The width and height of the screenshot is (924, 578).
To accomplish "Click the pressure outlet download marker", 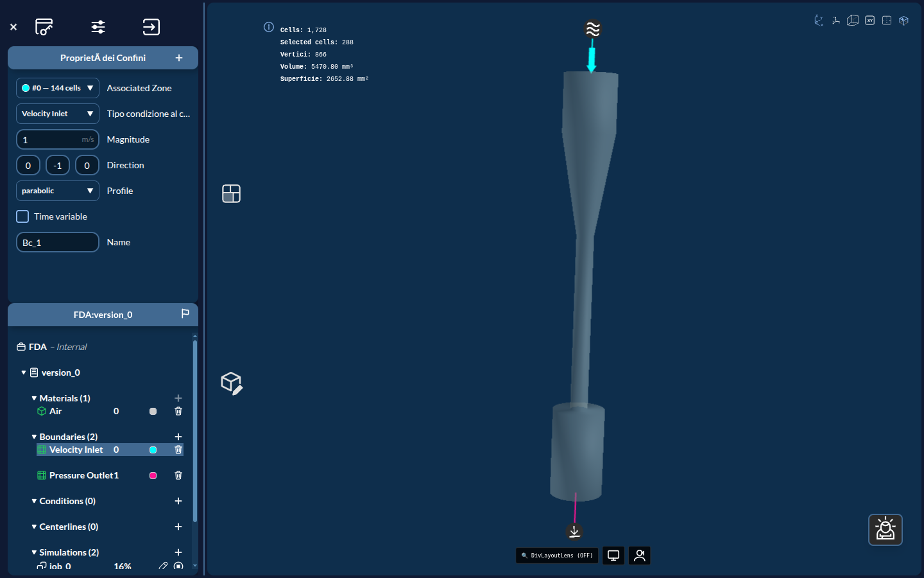I will [574, 531].
